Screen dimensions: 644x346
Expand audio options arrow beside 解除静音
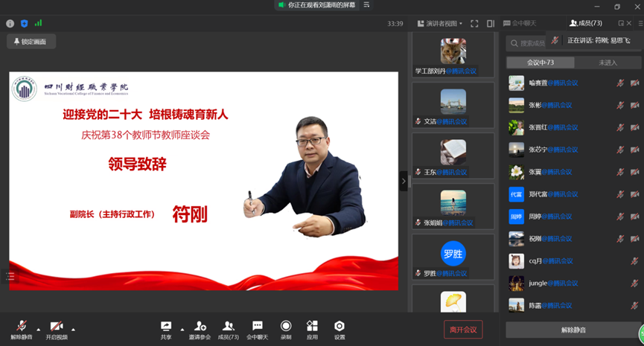39,328
